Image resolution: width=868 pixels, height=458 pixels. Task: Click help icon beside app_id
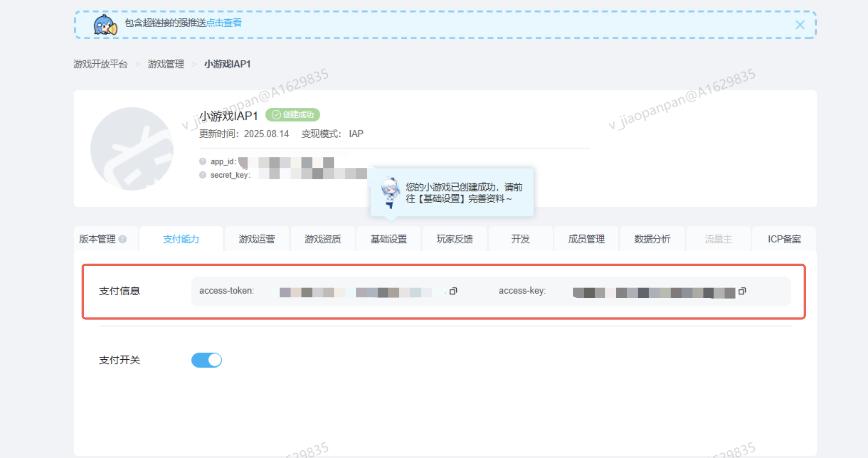click(202, 161)
